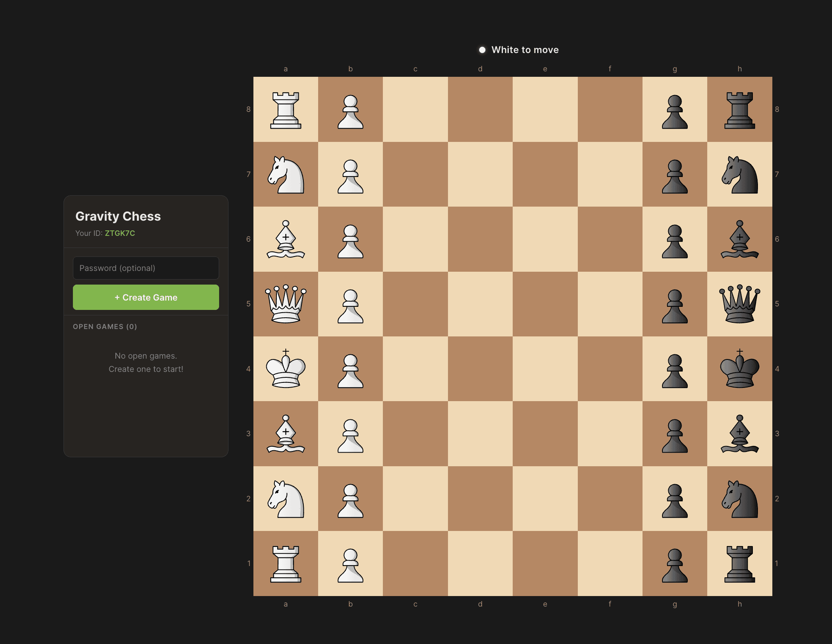This screenshot has width=832, height=644.
Task: Click the OPEN GAMES (0) heading
Action: pyautogui.click(x=105, y=327)
